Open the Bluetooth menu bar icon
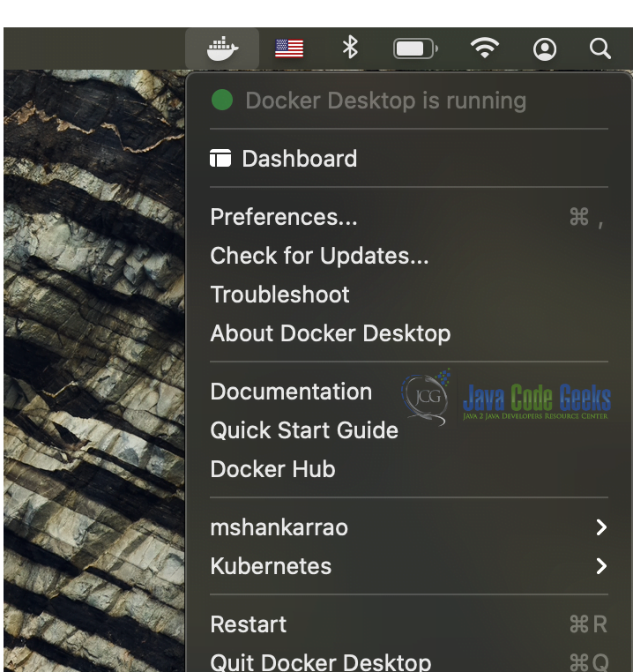The height and width of the screenshot is (672, 633). click(350, 47)
